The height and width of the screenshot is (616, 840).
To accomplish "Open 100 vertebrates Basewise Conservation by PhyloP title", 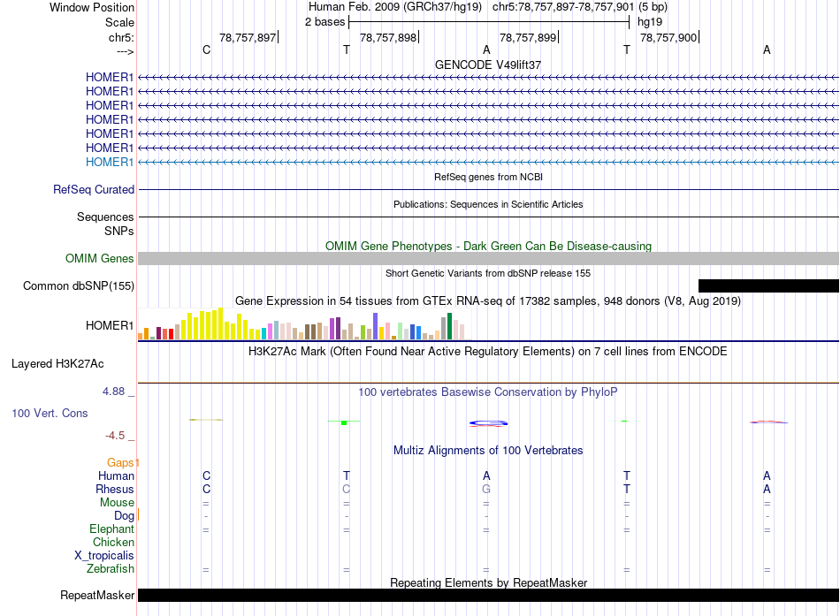I will pos(488,392).
